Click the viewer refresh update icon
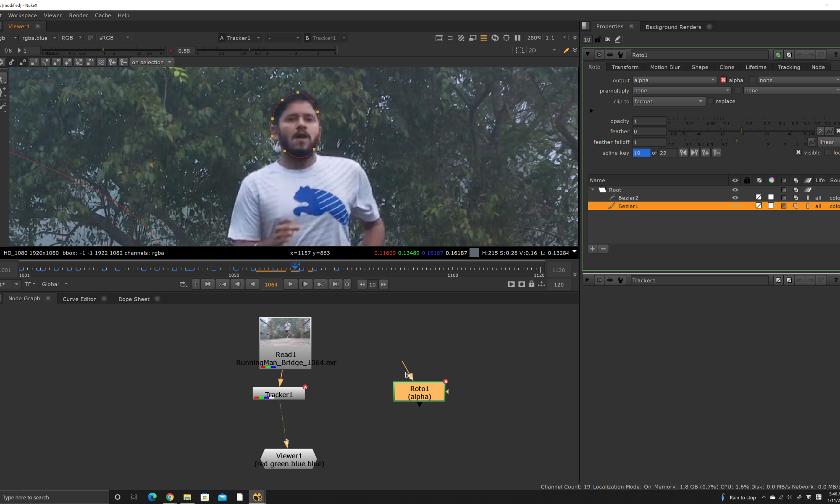Screen dimensions: 840x504 (x=495, y=38)
